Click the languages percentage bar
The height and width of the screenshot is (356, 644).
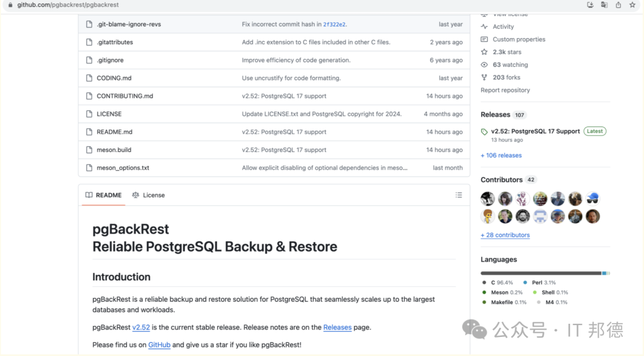click(545, 273)
